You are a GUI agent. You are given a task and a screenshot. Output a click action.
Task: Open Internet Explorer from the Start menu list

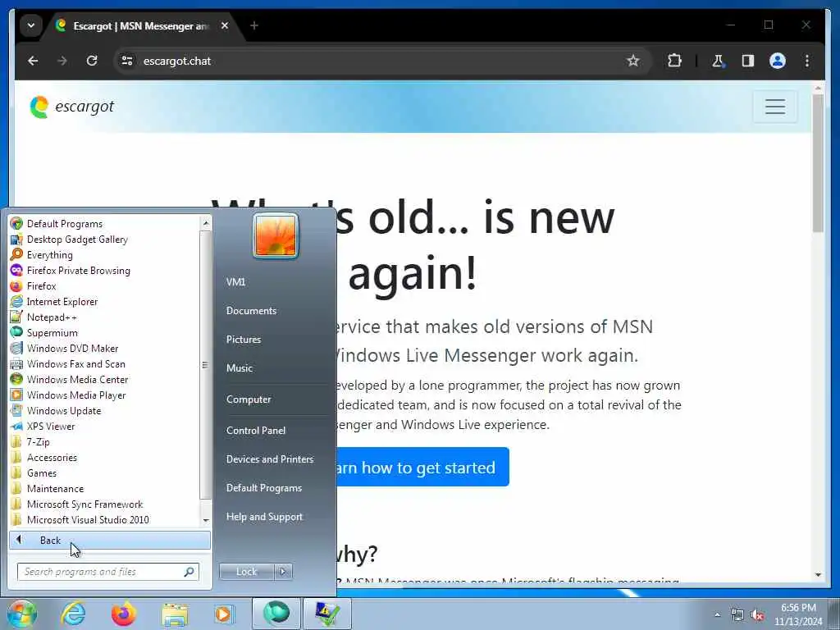[x=62, y=302]
